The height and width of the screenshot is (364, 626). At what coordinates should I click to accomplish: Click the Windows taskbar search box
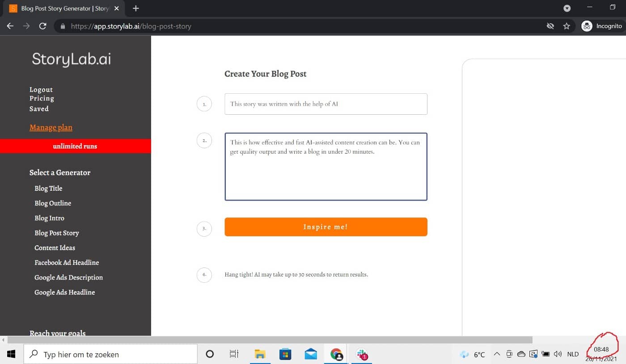(x=110, y=354)
